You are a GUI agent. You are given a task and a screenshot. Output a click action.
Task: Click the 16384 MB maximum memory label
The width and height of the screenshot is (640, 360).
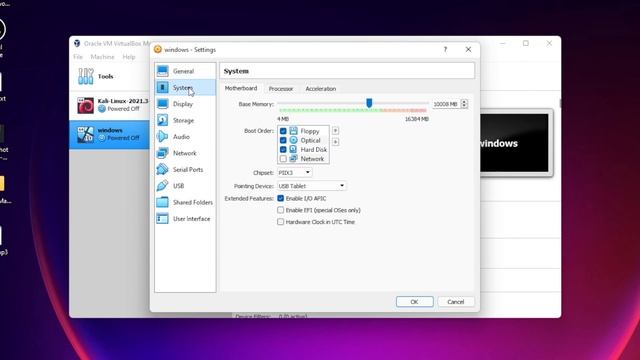point(417,119)
